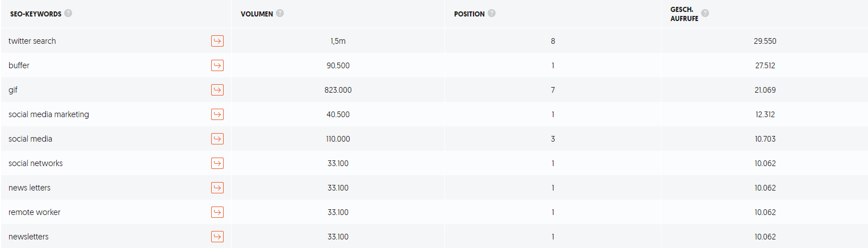Screen dimensions: 868x248
Task: Open arrow icon for social media marketing
Action: pyautogui.click(x=217, y=114)
